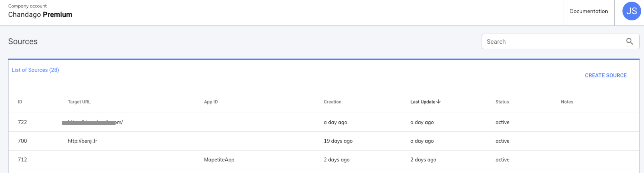644x173 pixels.
Task: Focus the Search input field
Action: pos(554,42)
